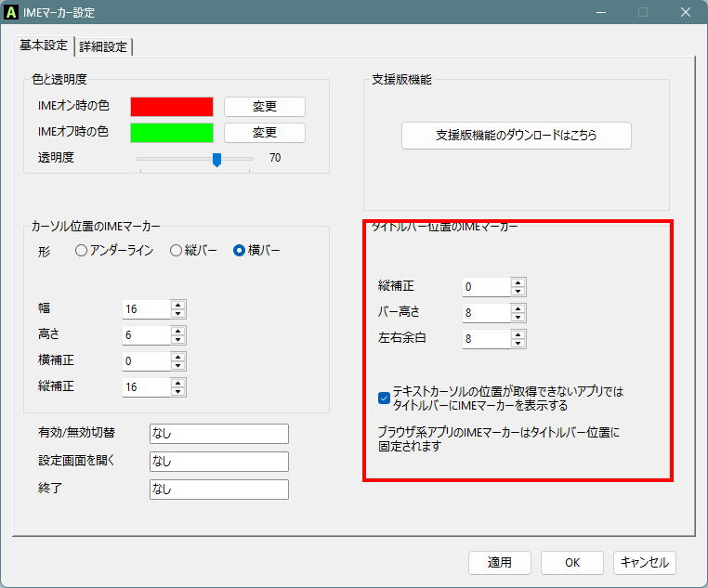Decrease titlebar 縦補正 value of 0
The image size is (708, 588).
(518, 292)
